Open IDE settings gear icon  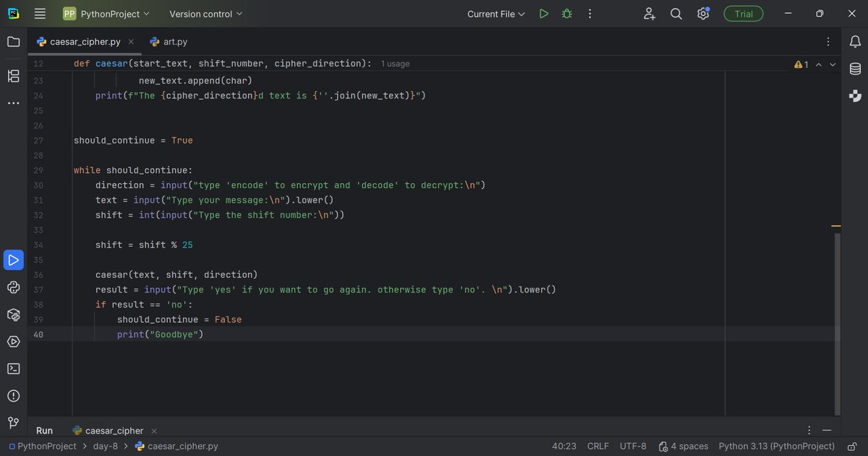tap(703, 14)
